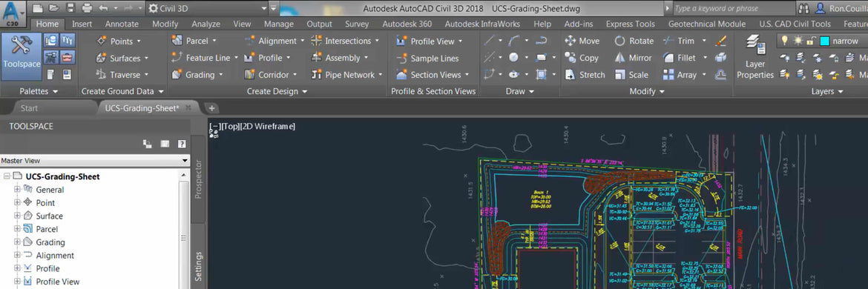The width and height of the screenshot is (868, 289).
Task: Click the [2D Wireframe] visual style label
Action: tap(269, 127)
